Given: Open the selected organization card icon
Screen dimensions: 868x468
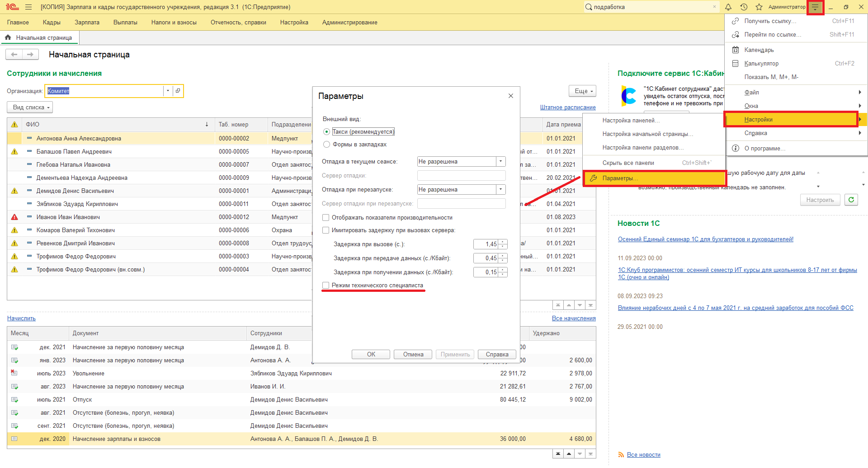Looking at the screenshot, I should [x=178, y=91].
